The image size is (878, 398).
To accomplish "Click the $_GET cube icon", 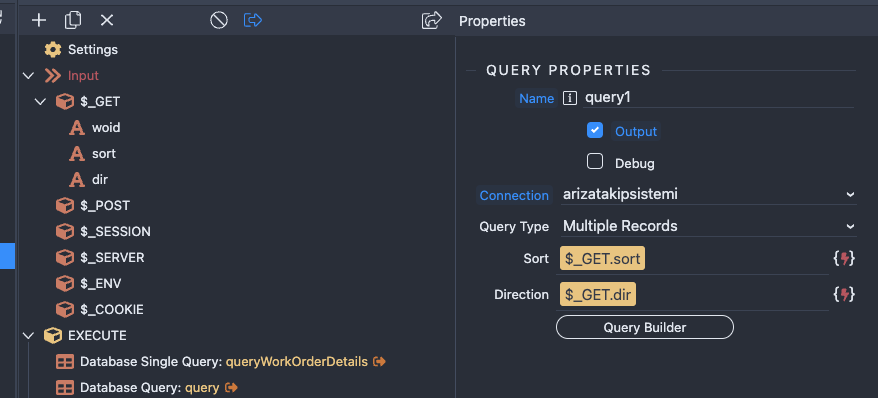I will click(65, 102).
